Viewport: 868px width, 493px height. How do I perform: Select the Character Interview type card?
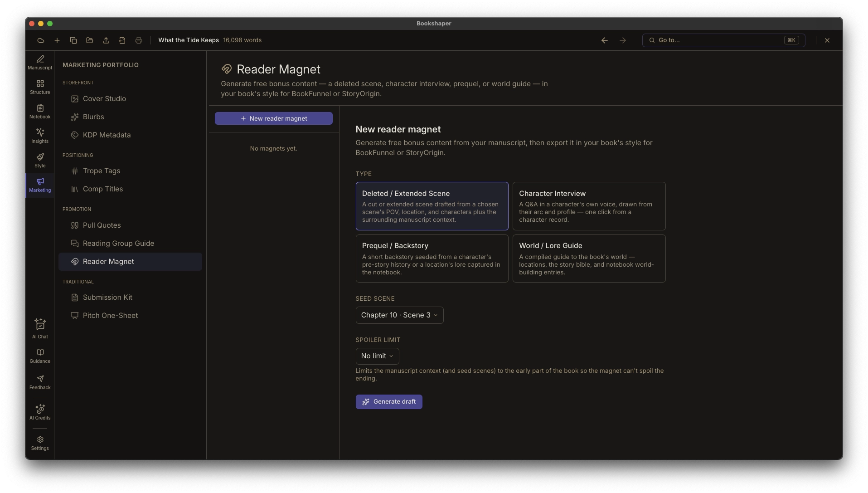(x=589, y=206)
